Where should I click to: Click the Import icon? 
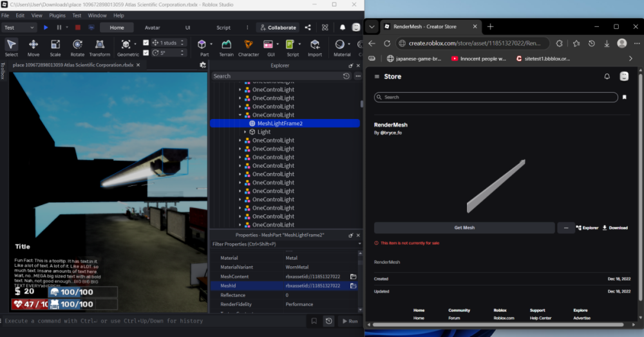(315, 48)
